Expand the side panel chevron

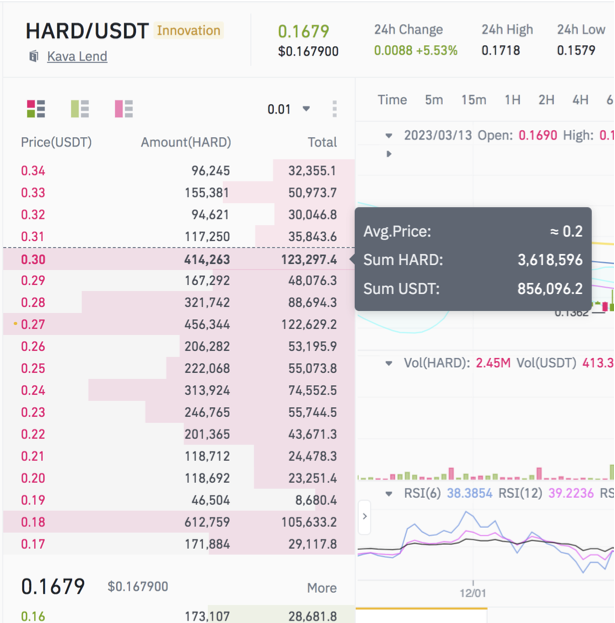point(365,517)
